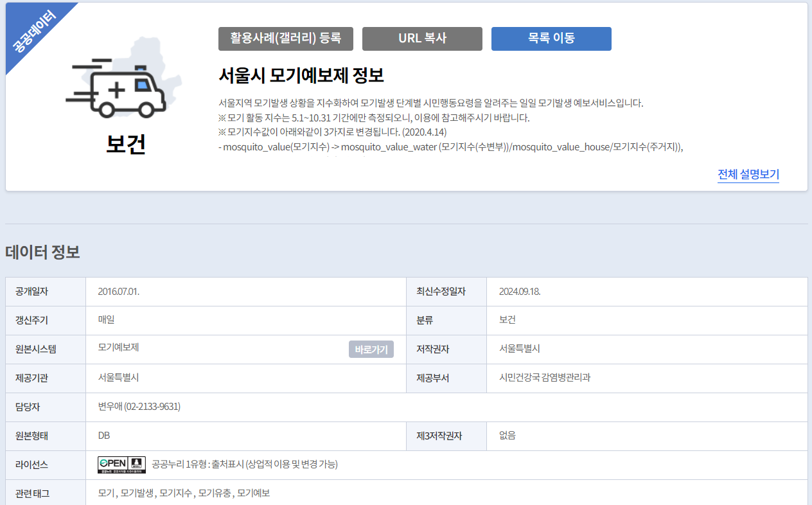Select the release date 2016.07.01.

pos(119,292)
